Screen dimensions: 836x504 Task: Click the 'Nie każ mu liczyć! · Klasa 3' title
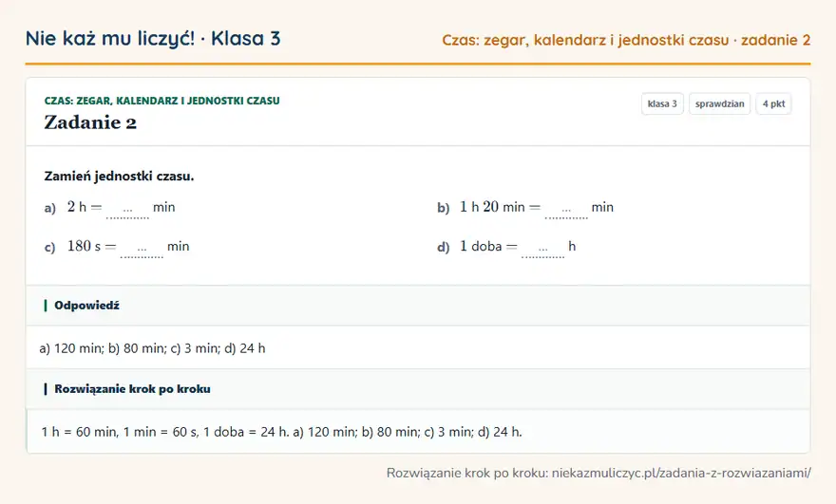pos(153,38)
